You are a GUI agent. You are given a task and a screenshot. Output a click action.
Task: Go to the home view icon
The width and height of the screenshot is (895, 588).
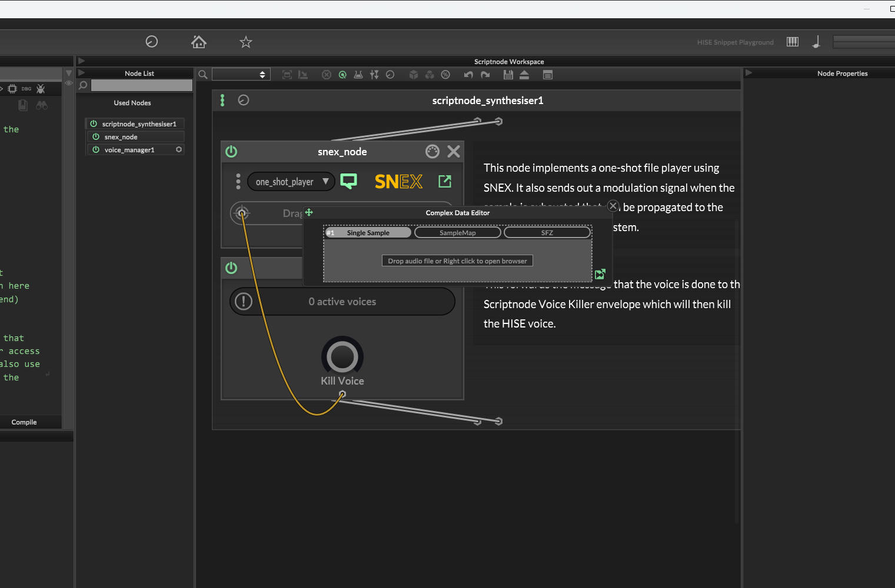tap(199, 42)
